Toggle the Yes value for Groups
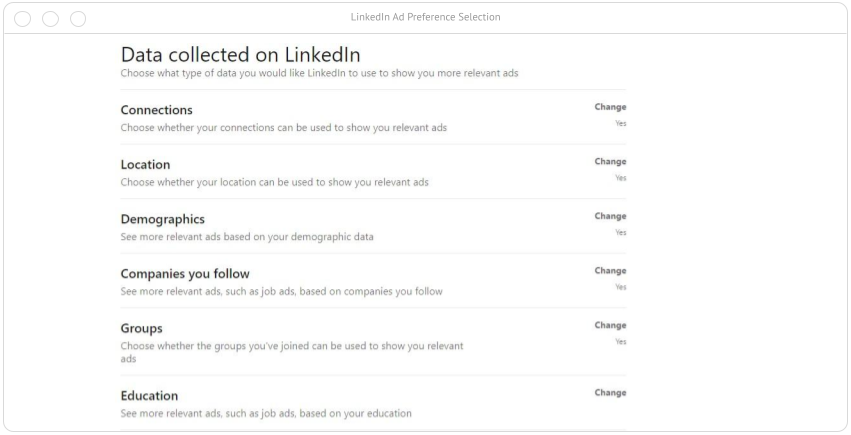 click(621, 342)
